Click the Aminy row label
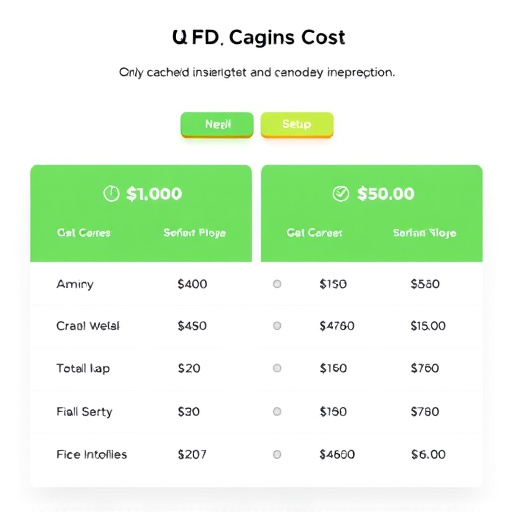This screenshot has width=512, height=512. [75, 284]
